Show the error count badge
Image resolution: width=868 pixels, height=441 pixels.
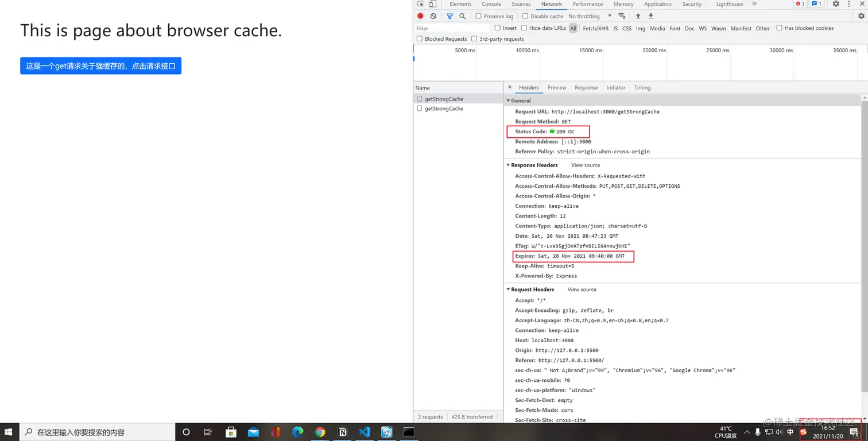point(800,4)
